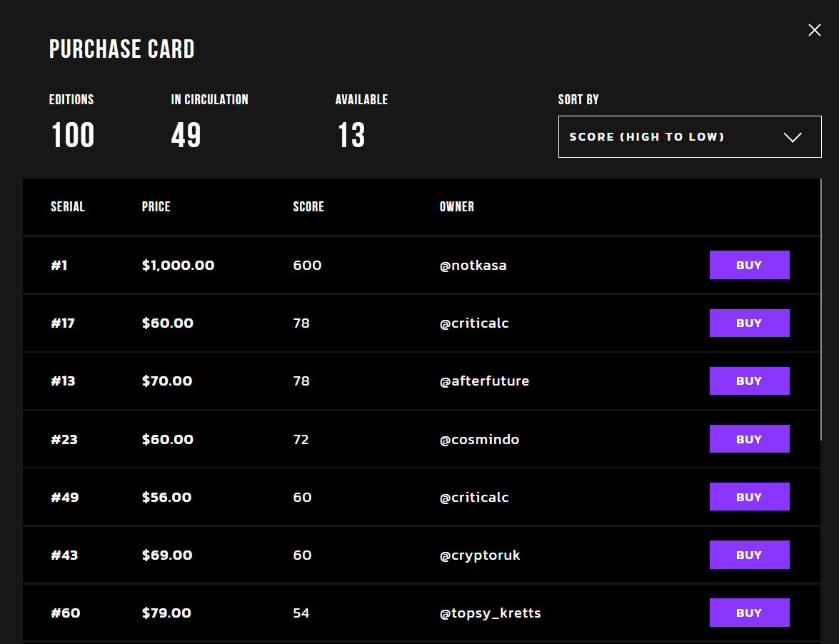Click the Owner column header
839x644 pixels.
tap(457, 207)
